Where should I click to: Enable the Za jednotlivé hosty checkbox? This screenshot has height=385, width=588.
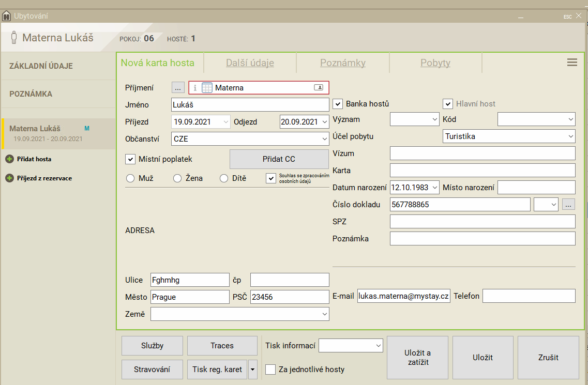(x=270, y=369)
